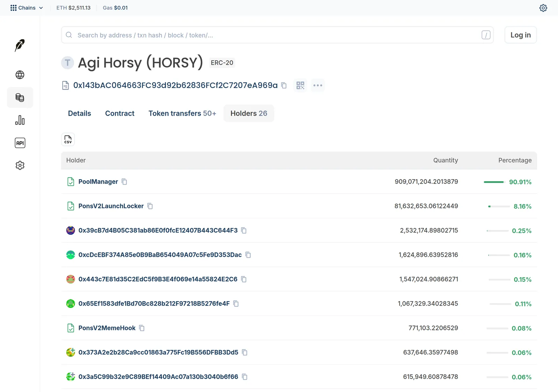Viewport: 558px width, 392px height.
Task: Download holders as CSV
Action: click(68, 139)
